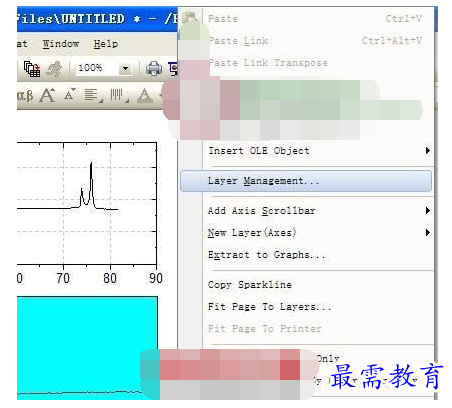The width and height of the screenshot is (452, 408).
Task: Click the Greek symbols αβ icon
Action: click(x=25, y=95)
